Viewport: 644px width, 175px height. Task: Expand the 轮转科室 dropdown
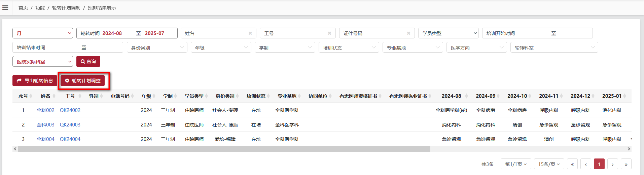[554, 47]
